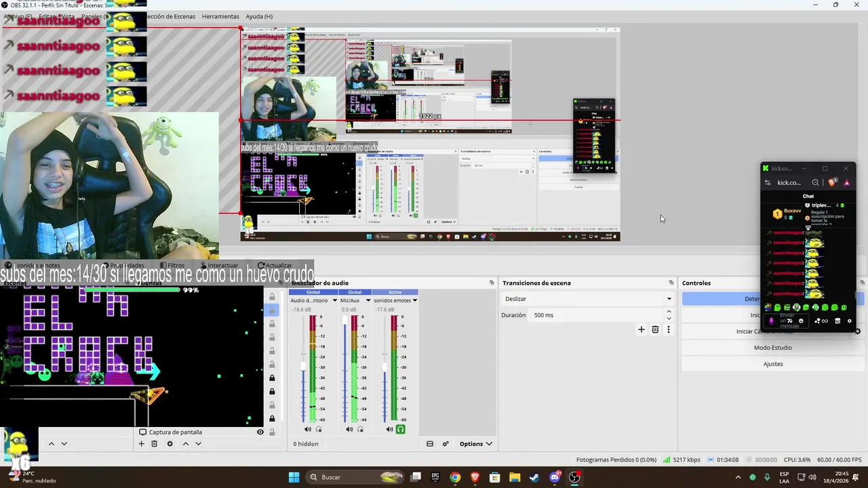Viewport: 868px width, 488px height.
Task: Open the mixer Options menu
Action: (x=476, y=444)
